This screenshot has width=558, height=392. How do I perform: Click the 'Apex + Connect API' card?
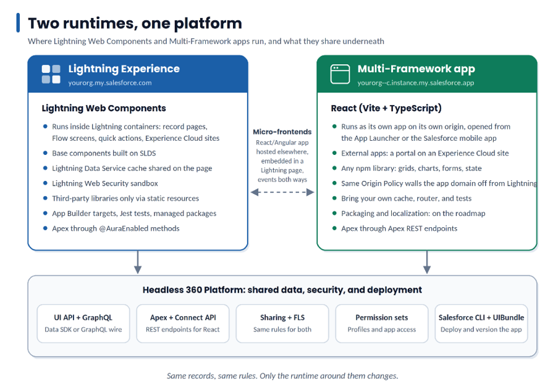coord(183,323)
